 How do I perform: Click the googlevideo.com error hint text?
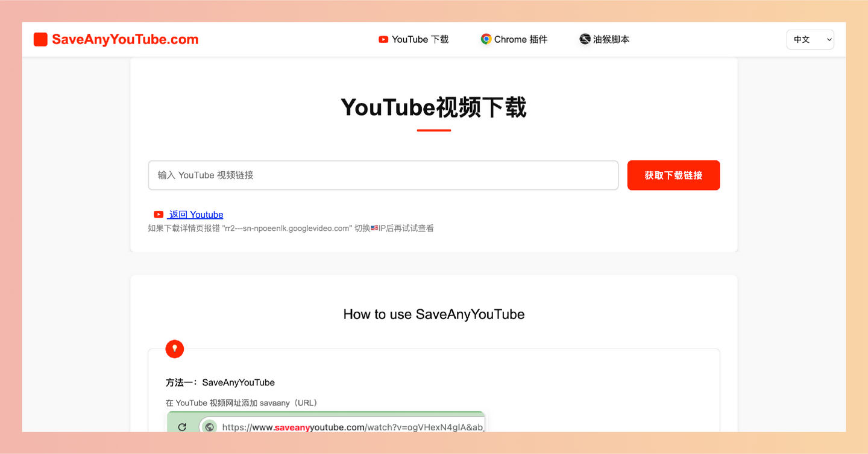[291, 229]
